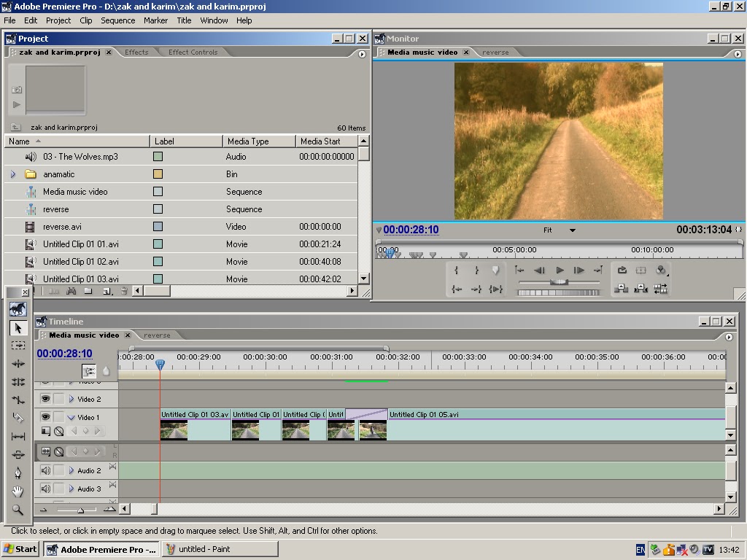Open the Marker menu
The image size is (747, 560).
[x=156, y=20]
